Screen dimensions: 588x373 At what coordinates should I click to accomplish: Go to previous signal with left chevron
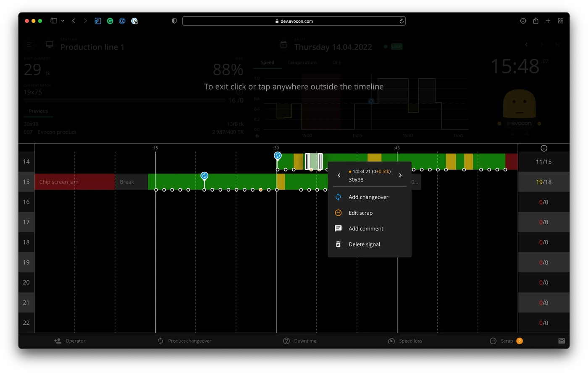pos(339,176)
